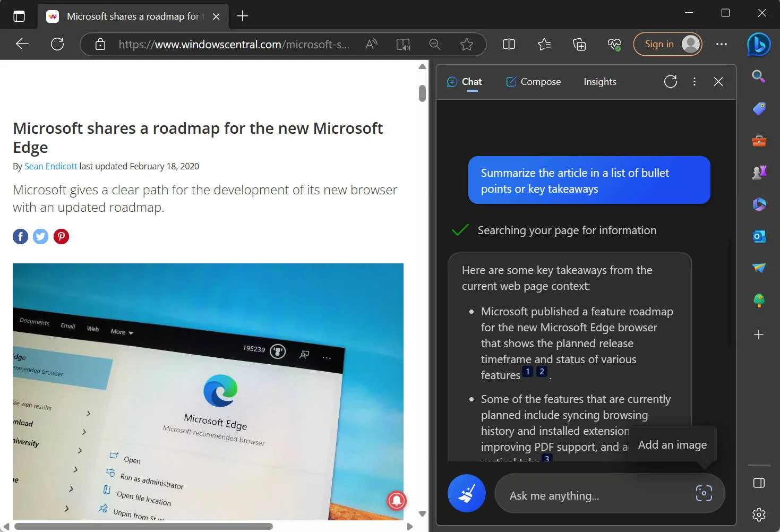Start a new topic with the broom icon
The image size is (780, 532).
(x=466, y=493)
